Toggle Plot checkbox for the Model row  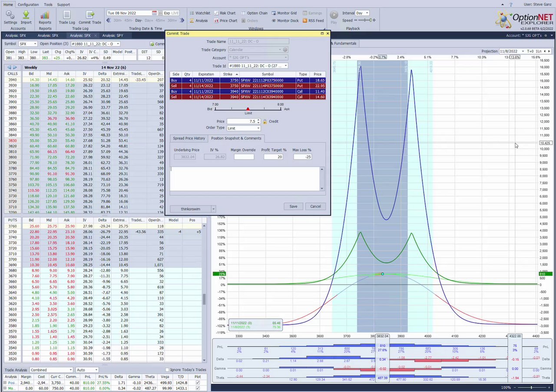(x=198, y=389)
